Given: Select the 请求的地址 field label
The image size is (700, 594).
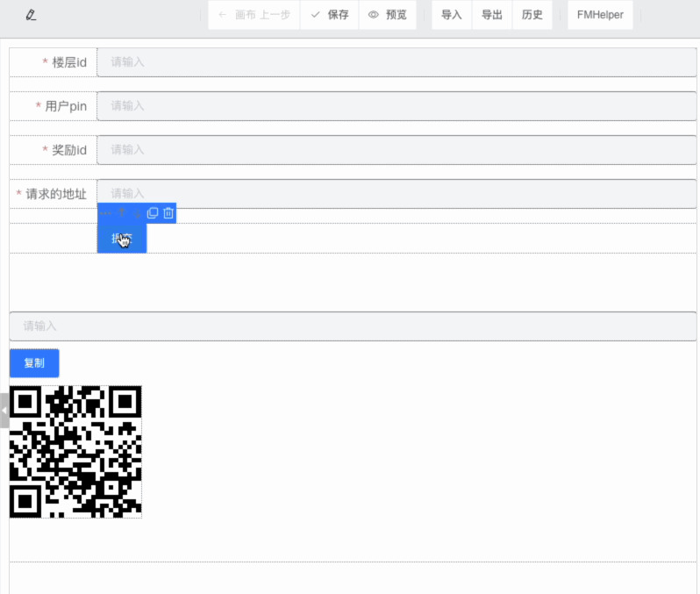Looking at the screenshot, I should click(x=56, y=194).
